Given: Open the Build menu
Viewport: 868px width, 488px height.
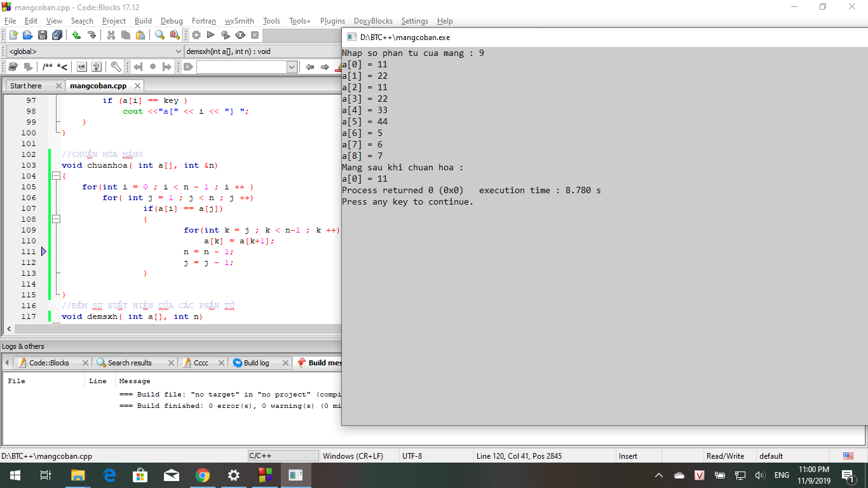Looking at the screenshot, I should 143,21.
